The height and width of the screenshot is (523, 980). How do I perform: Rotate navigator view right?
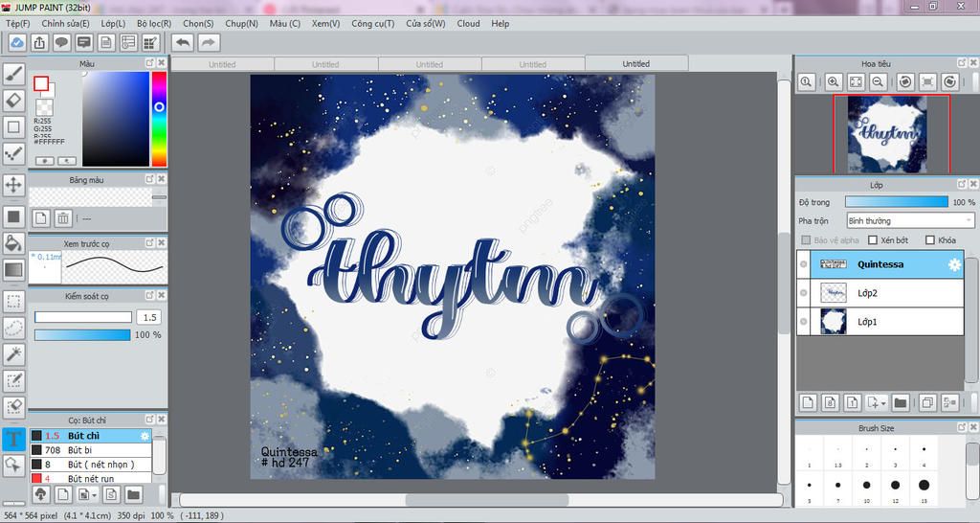(950, 82)
